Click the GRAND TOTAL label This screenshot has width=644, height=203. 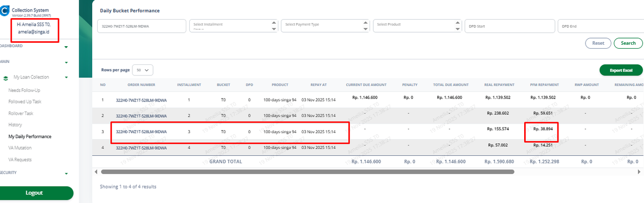(226, 162)
